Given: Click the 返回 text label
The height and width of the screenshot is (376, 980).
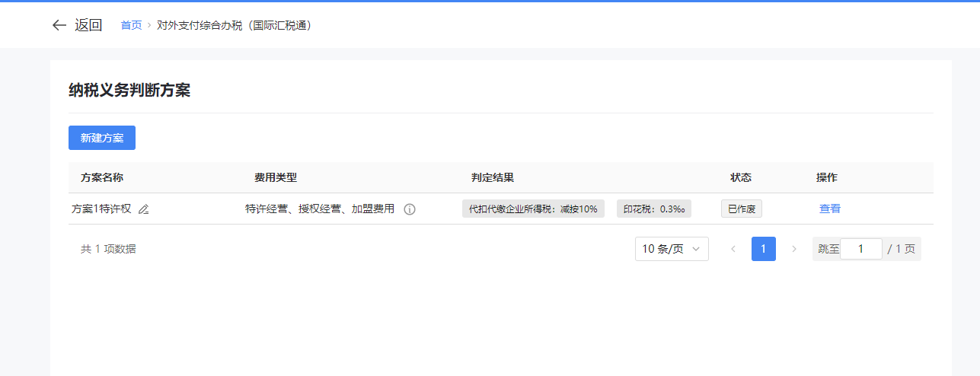Looking at the screenshot, I should (88, 25).
